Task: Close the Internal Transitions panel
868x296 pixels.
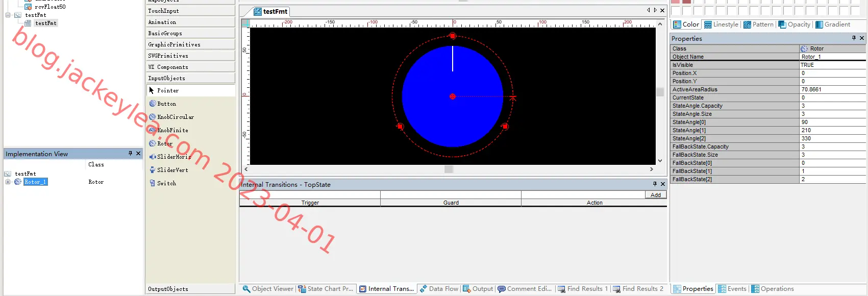Action: [663, 184]
